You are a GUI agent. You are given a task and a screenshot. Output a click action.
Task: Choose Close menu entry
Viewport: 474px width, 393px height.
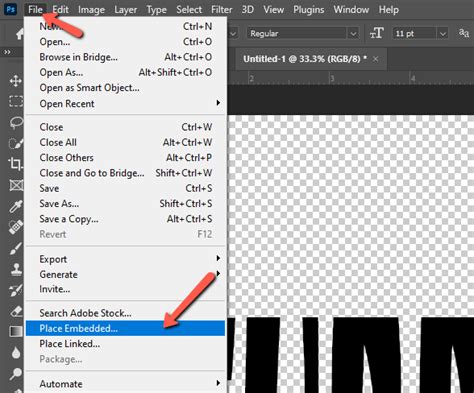pyautogui.click(x=126, y=127)
